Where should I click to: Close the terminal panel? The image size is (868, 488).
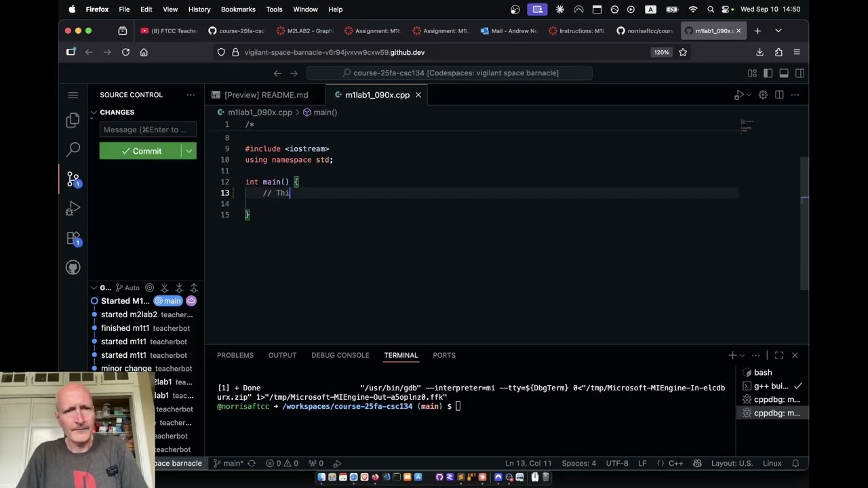click(795, 355)
